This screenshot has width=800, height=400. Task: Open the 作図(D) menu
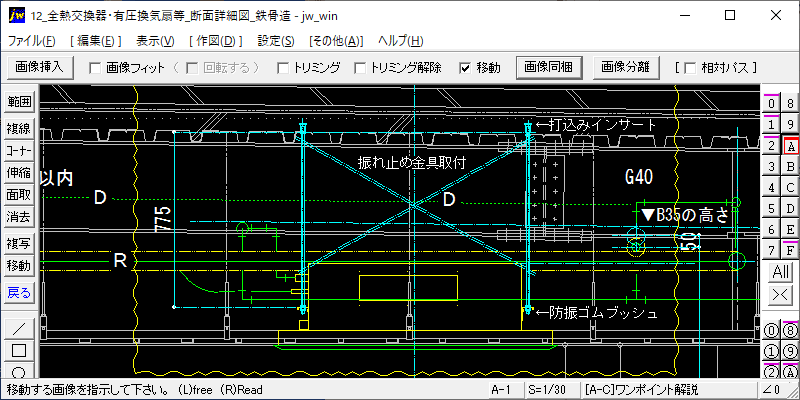pyautogui.click(x=216, y=41)
